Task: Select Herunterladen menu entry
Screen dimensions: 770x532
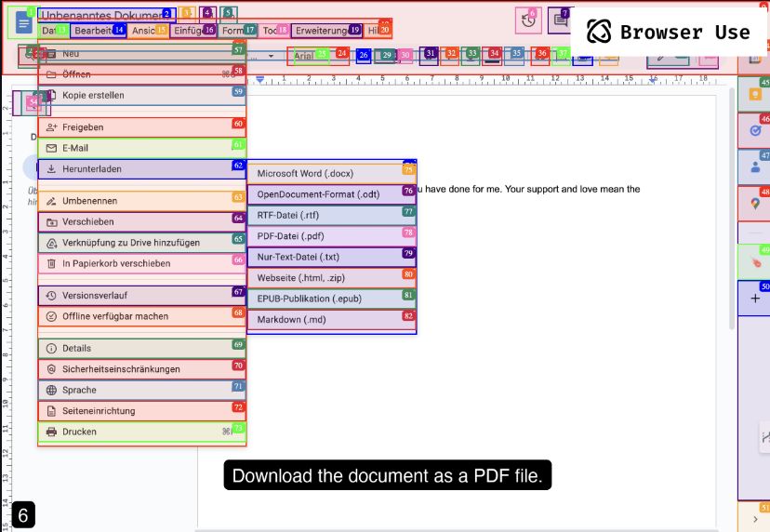Action: click(x=142, y=169)
